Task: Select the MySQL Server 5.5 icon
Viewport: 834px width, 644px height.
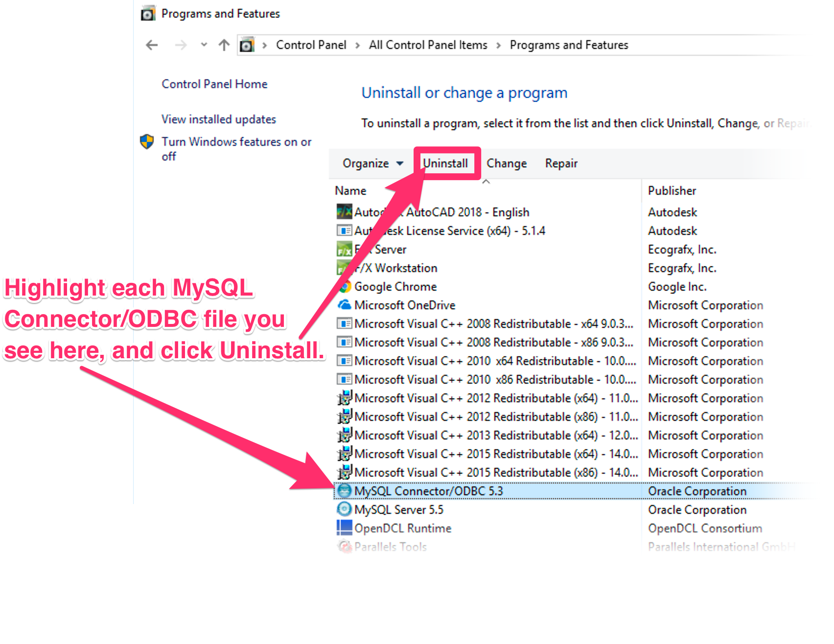Action: click(x=345, y=509)
